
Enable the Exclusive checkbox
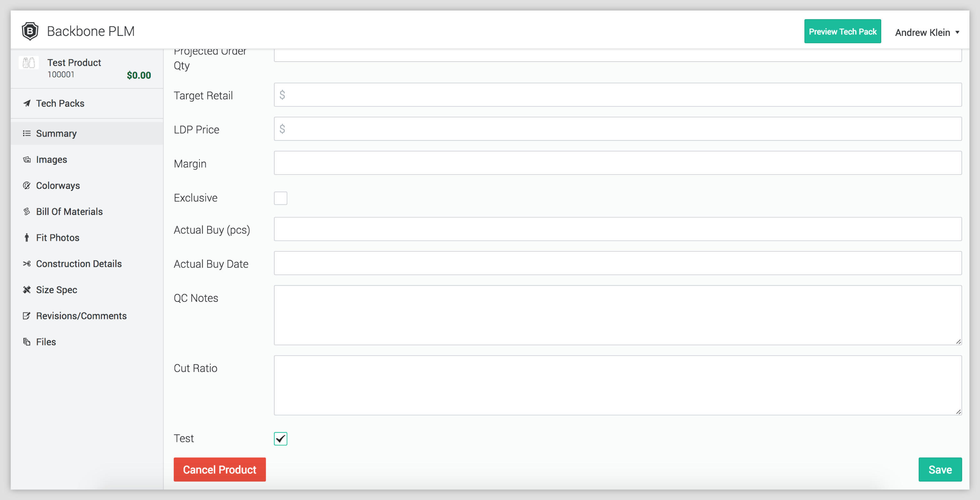click(x=280, y=198)
